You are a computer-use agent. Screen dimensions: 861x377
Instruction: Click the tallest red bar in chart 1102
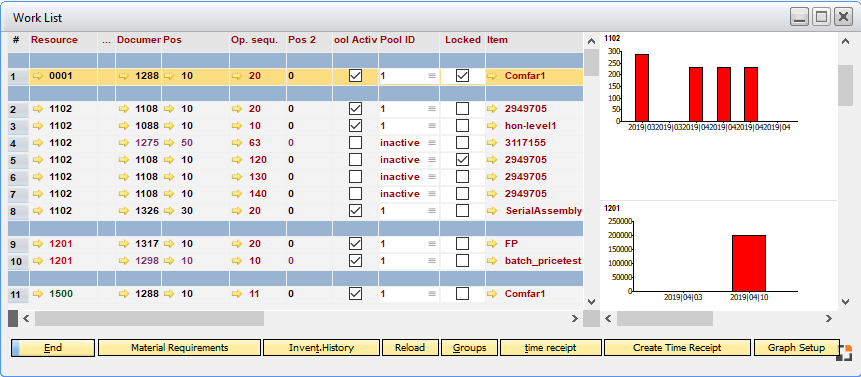coord(642,88)
